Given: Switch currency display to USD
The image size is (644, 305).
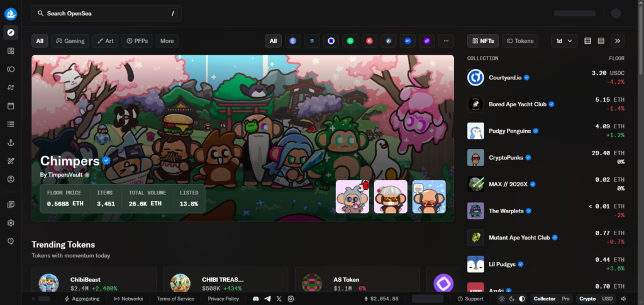Looking at the screenshot, I should pyautogui.click(x=607, y=299).
